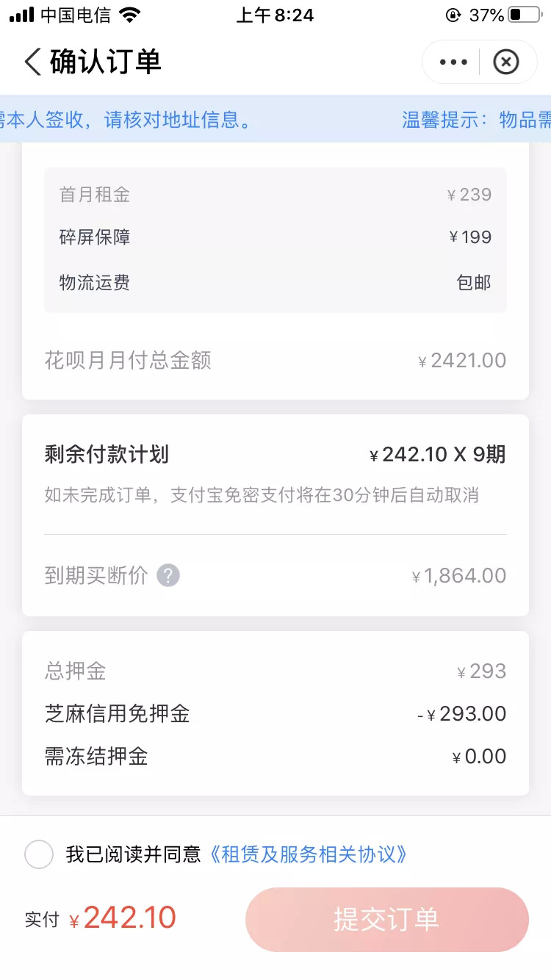Screen dimensions: 551x980
Task: Tap the Wi-Fi status icon
Action: (x=130, y=15)
